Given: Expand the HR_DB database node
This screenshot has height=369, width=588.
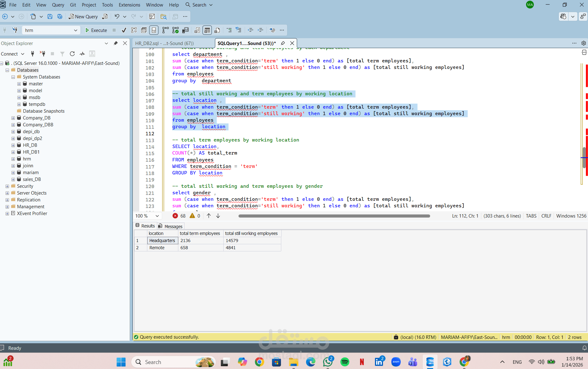Looking at the screenshot, I should (13, 145).
